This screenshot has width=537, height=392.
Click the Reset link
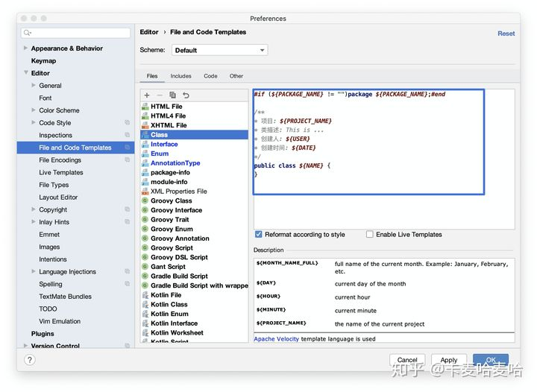(506, 34)
